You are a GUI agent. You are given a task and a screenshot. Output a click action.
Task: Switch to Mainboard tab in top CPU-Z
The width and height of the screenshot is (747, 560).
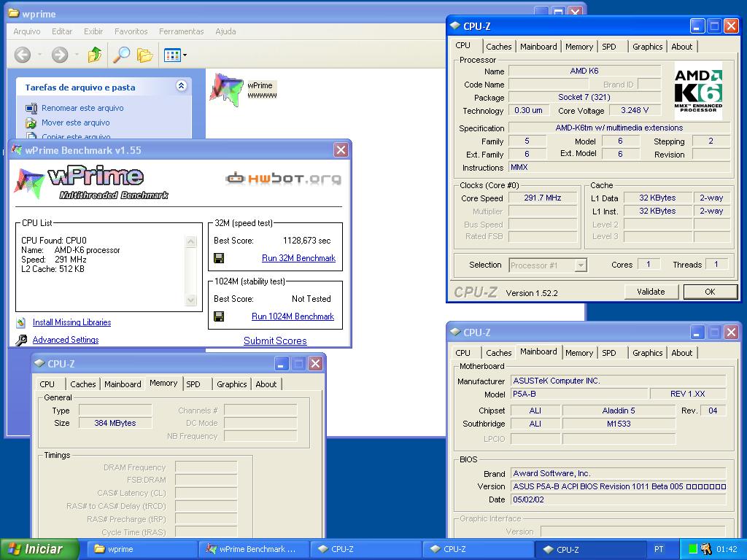[538, 47]
